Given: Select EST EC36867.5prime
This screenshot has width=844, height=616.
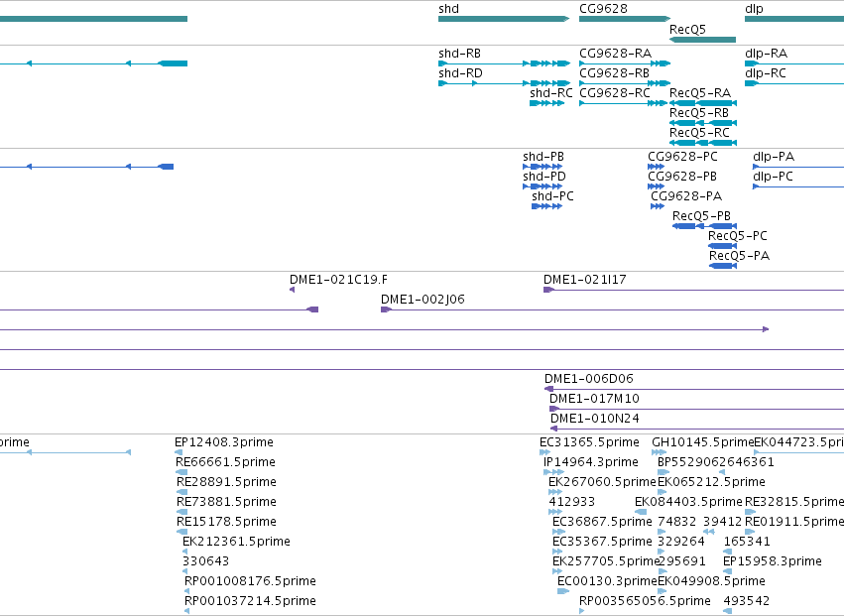Looking at the screenshot, I should pos(557,532).
